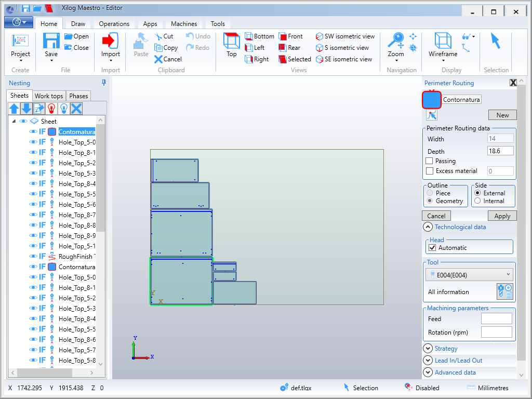Image resolution: width=532 pixels, height=399 pixels.
Task: Click the Apply button
Action: [x=502, y=216]
